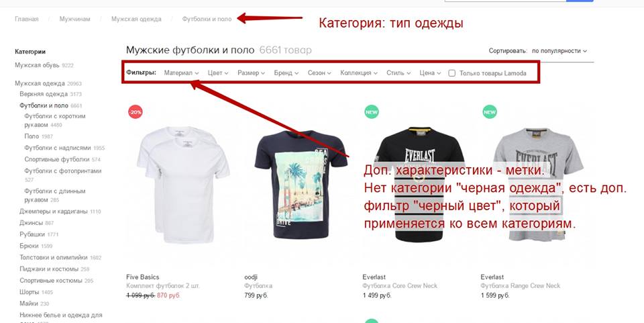Open 'Джинсы' category in sidebar
644x323 pixels.
tap(32, 223)
